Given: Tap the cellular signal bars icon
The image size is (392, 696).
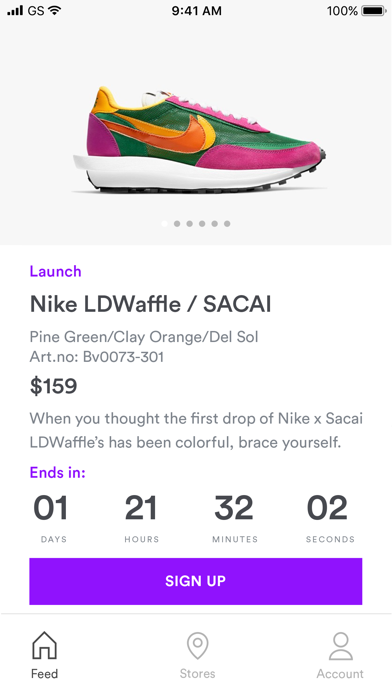Looking at the screenshot, I should click(x=15, y=10).
